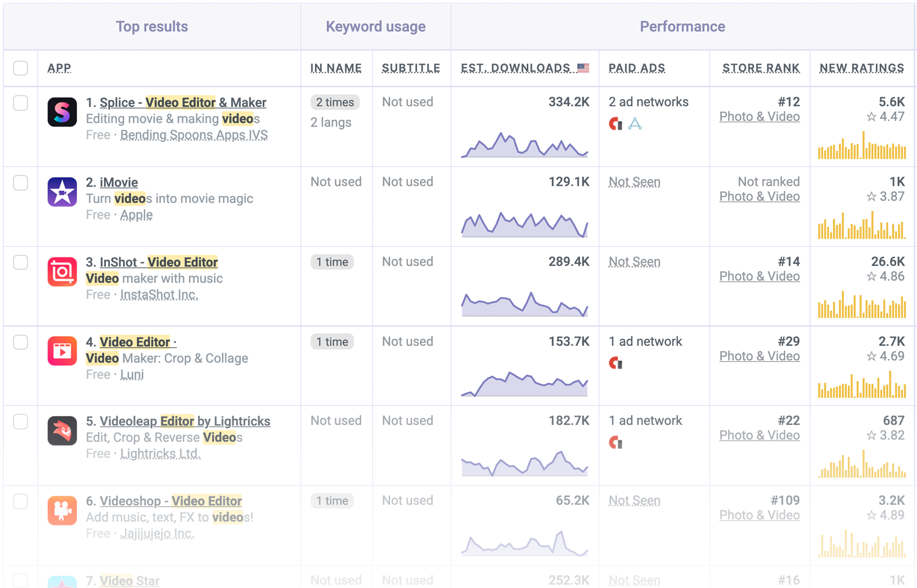Image resolution: width=917 pixels, height=588 pixels.
Task: Click the iMovie downloads trend chart
Action: 525,224
